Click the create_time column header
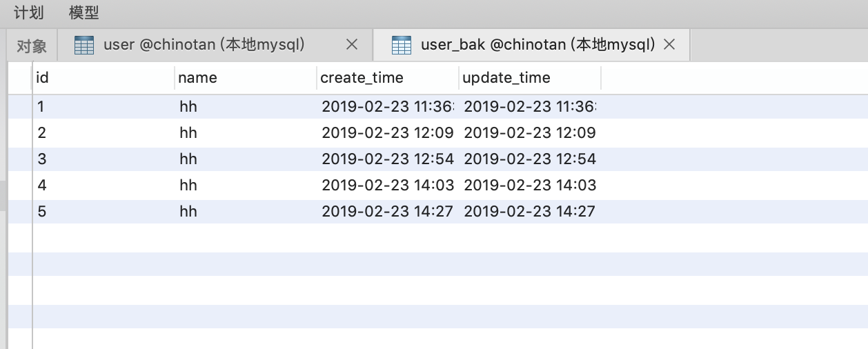This screenshot has height=349, width=868. (388, 78)
